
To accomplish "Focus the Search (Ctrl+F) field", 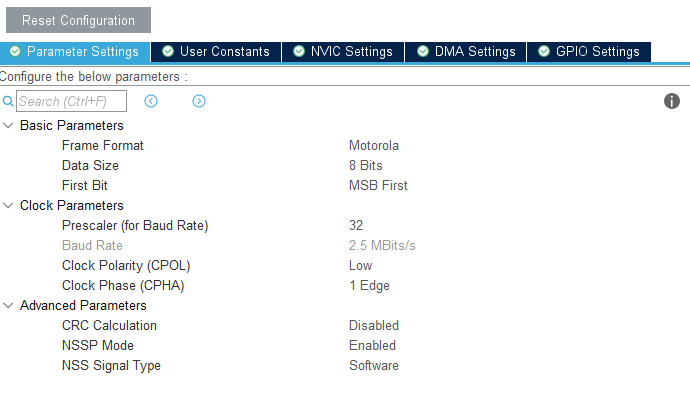I will [71, 101].
